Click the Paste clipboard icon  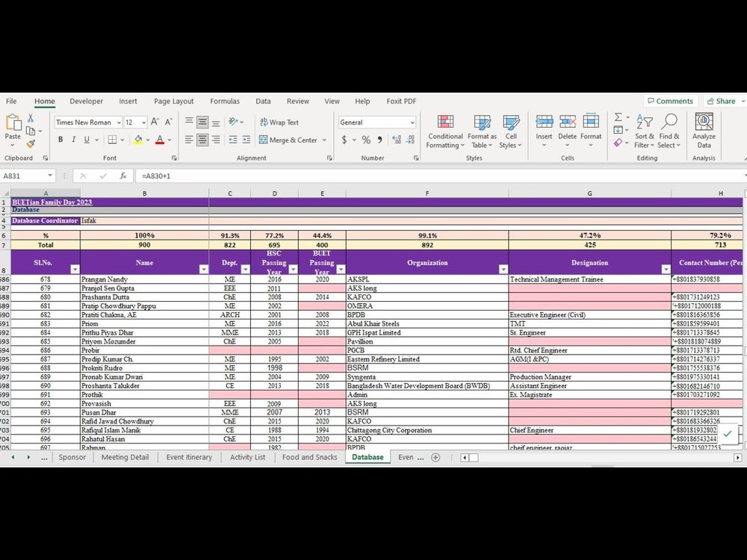13,123
